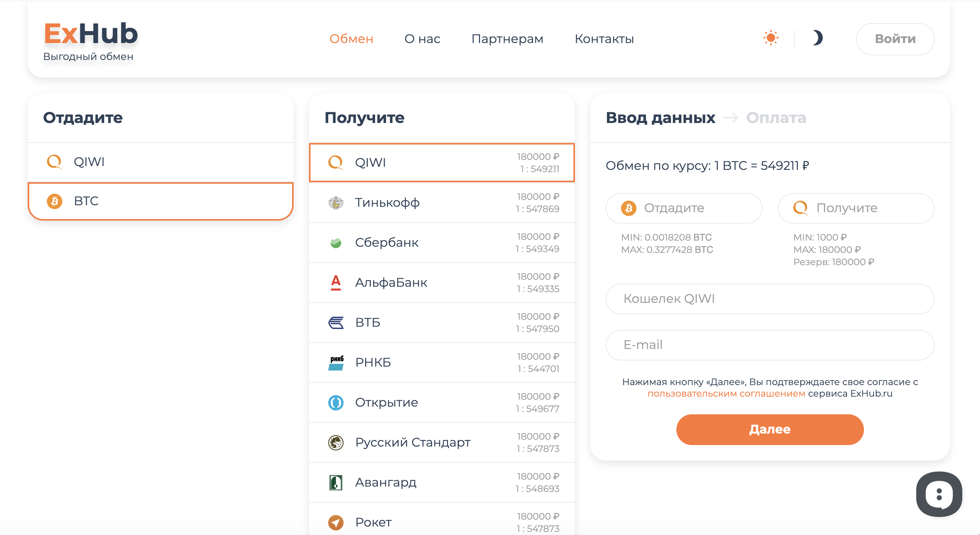The image size is (980, 535).
Task: Click Bitcoin icon in Отдадите amount field
Action: click(628, 208)
